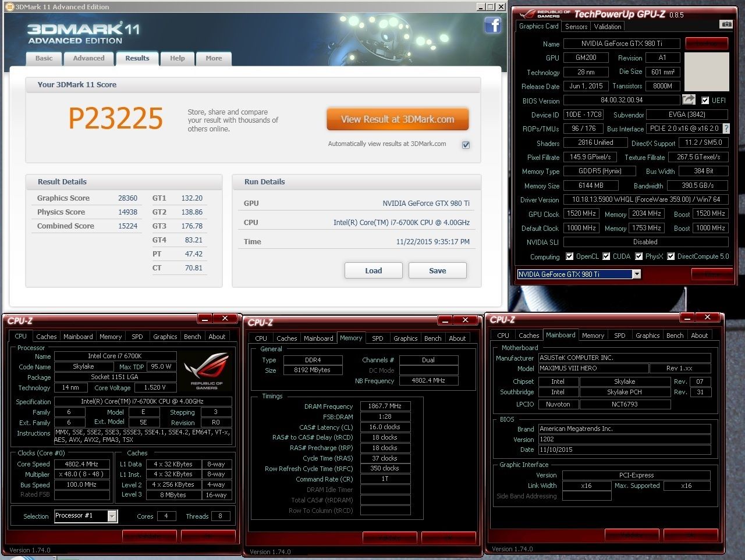Image resolution: width=745 pixels, height=560 pixels.
Task: Uncheck automatically view results at 3DMark.com
Action: pyautogui.click(x=466, y=145)
